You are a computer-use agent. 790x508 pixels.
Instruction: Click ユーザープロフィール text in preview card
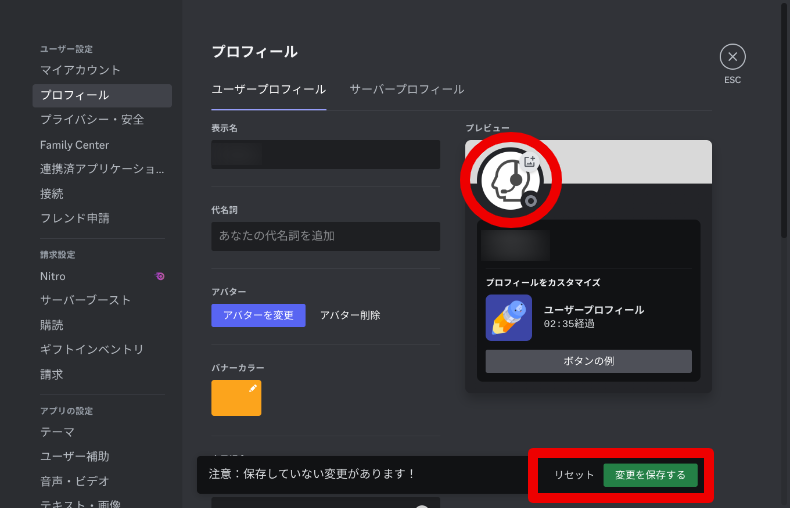pyautogui.click(x=594, y=310)
